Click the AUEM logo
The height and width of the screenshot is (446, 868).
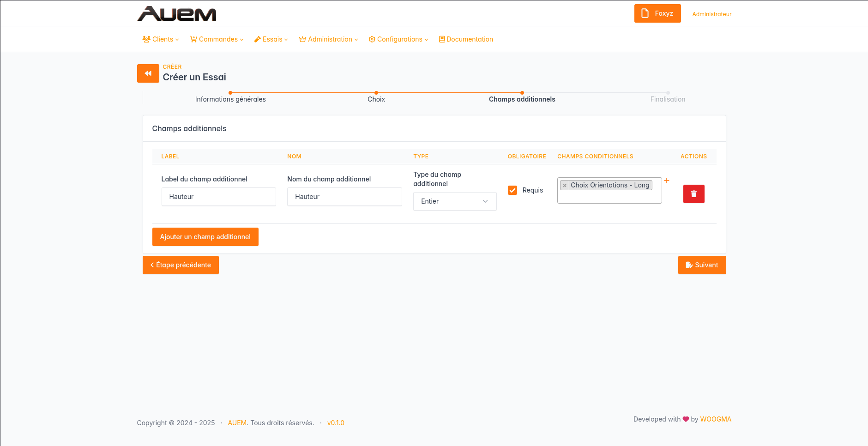pos(177,14)
